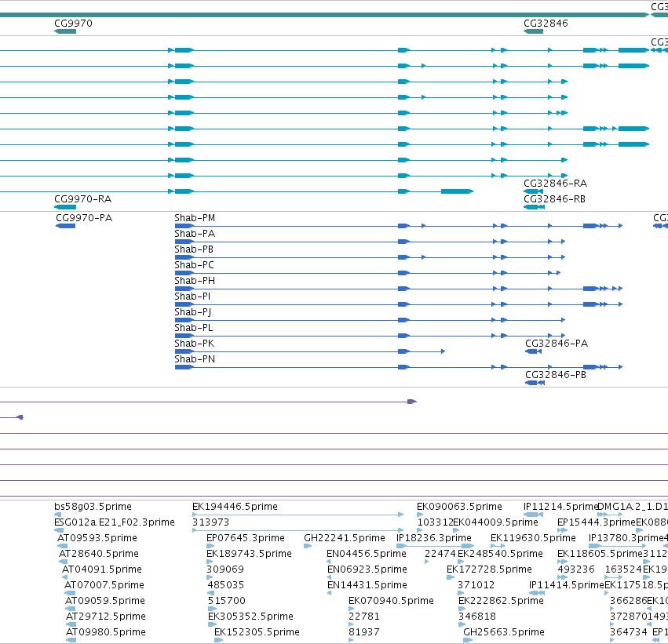Select the Shab-PH isoform label

click(195, 281)
